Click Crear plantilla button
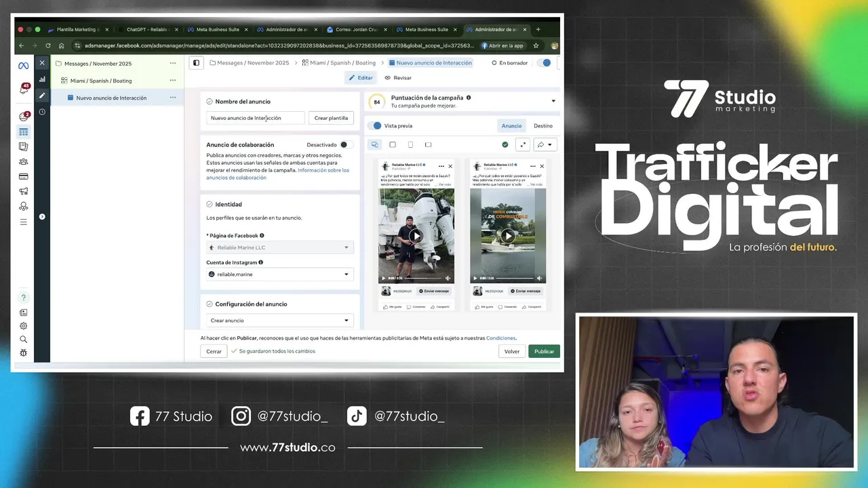This screenshot has height=488, width=868. pyautogui.click(x=331, y=118)
